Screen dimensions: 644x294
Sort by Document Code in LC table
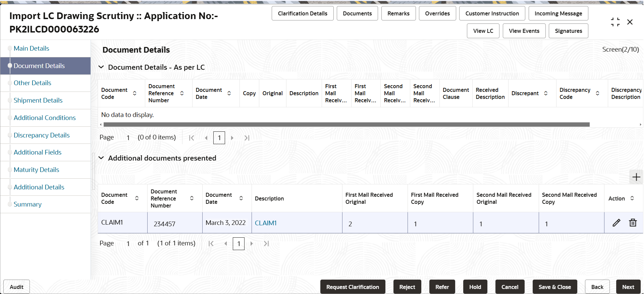135,93
